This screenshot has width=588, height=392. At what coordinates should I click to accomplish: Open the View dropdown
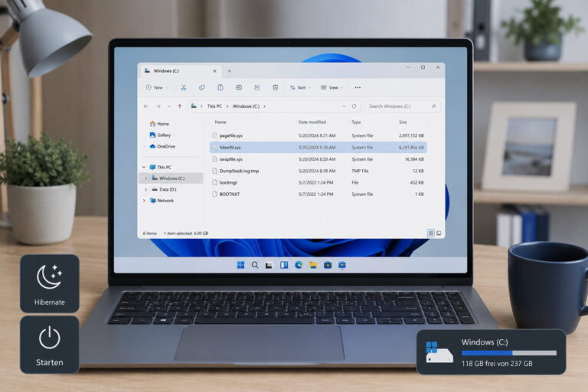tap(332, 87)
